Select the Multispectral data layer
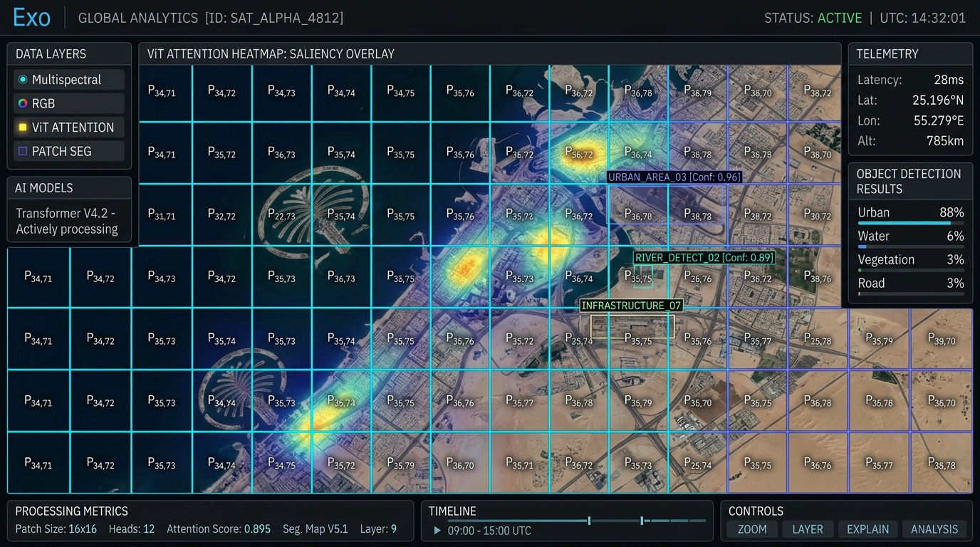980x547 pixels. [69, 80]
